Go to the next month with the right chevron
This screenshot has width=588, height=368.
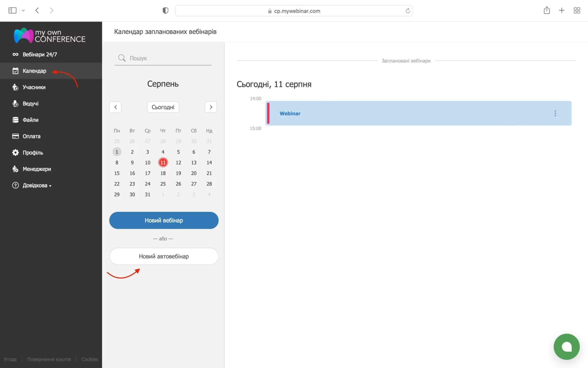(x=211, y=107)
